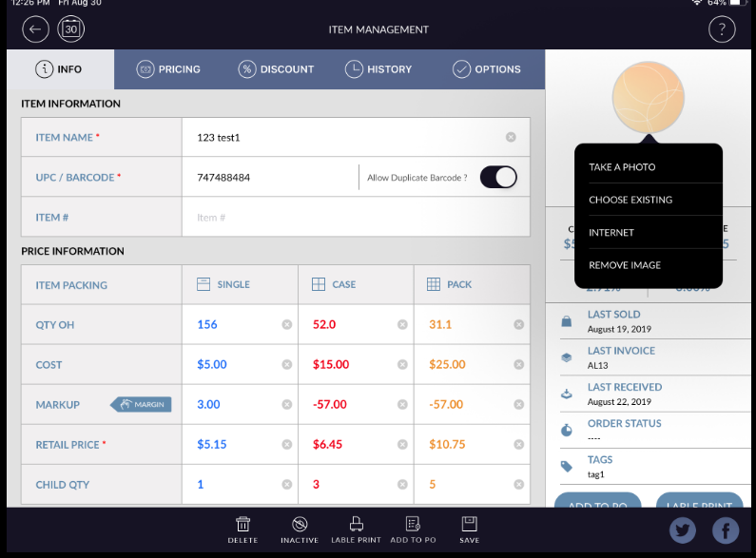Toggle Allow Duplicate Barcode switch
756x558 pixels.
tap(498, 177)
